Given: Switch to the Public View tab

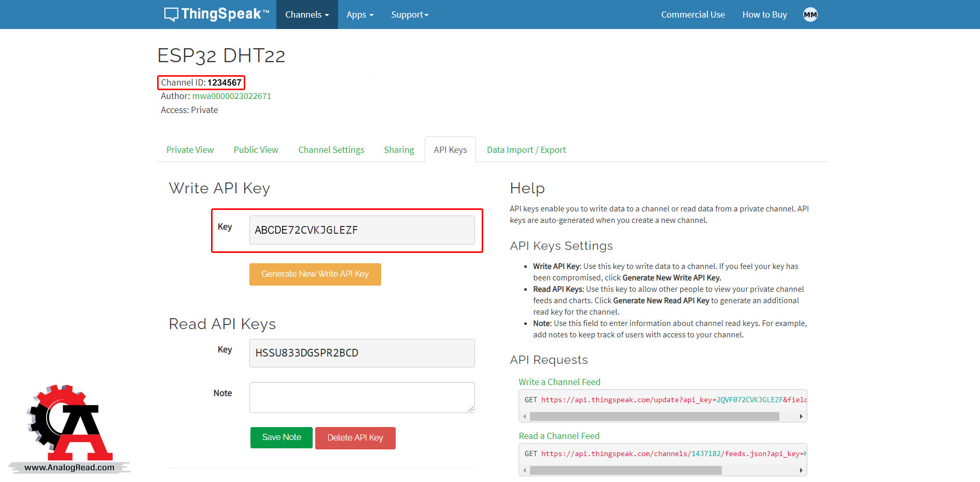Looking at the screenshot, I should [x=256, y=150].
